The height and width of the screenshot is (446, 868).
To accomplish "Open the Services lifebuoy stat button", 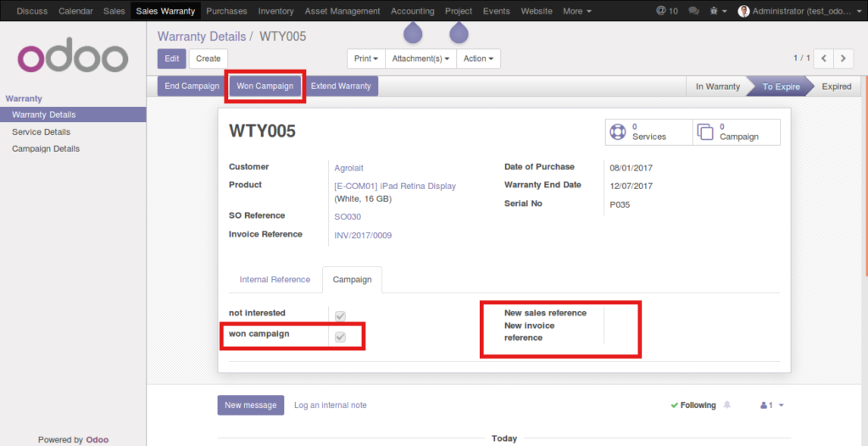I will click(648, 132).
